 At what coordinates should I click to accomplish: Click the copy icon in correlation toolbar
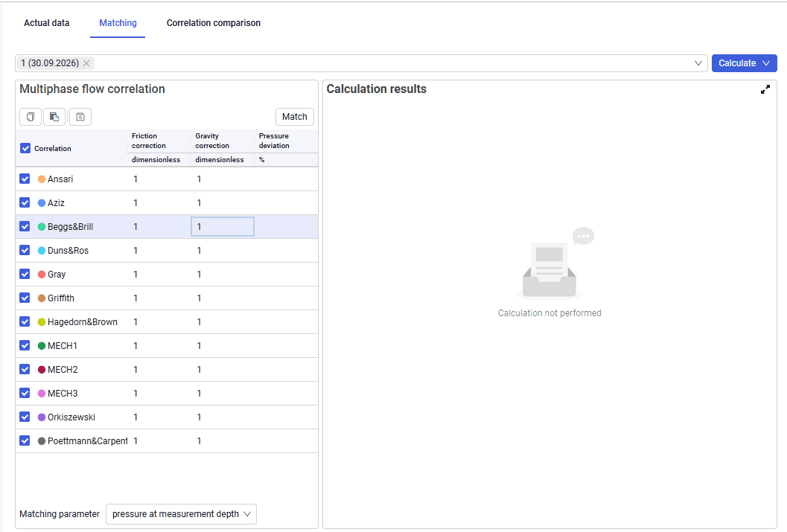click(31, 117)
